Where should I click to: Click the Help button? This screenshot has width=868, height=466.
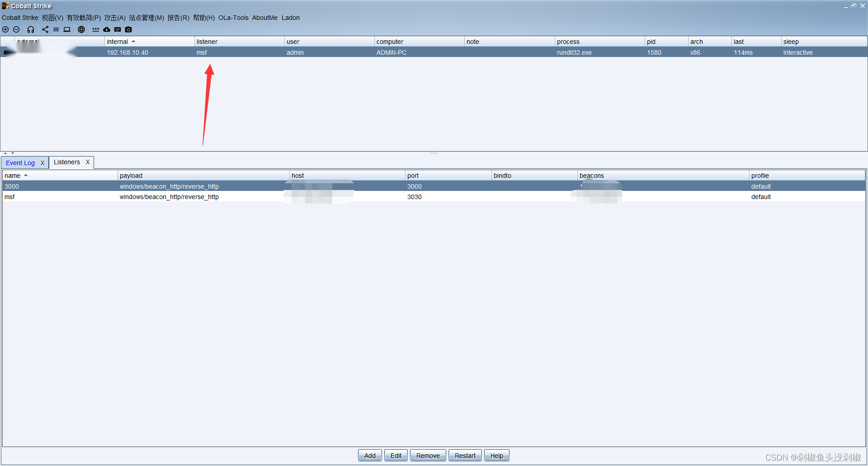tap(497, 456)
